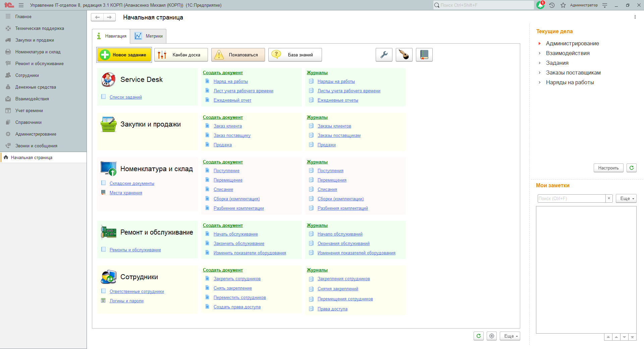This screenshot has height=349, width=644.
Task: Refresh the Текущие дела list
Action: pyautogui.click(x=631, y=168)
